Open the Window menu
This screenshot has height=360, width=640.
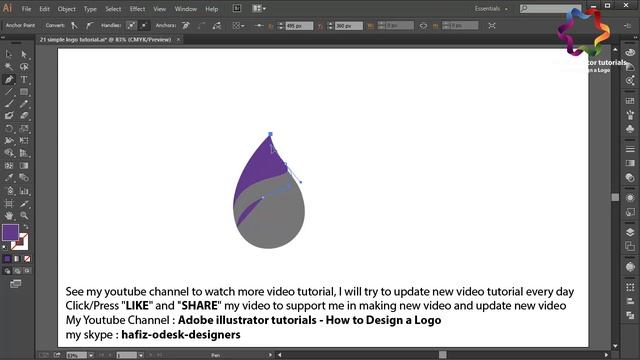pos(185,9)
